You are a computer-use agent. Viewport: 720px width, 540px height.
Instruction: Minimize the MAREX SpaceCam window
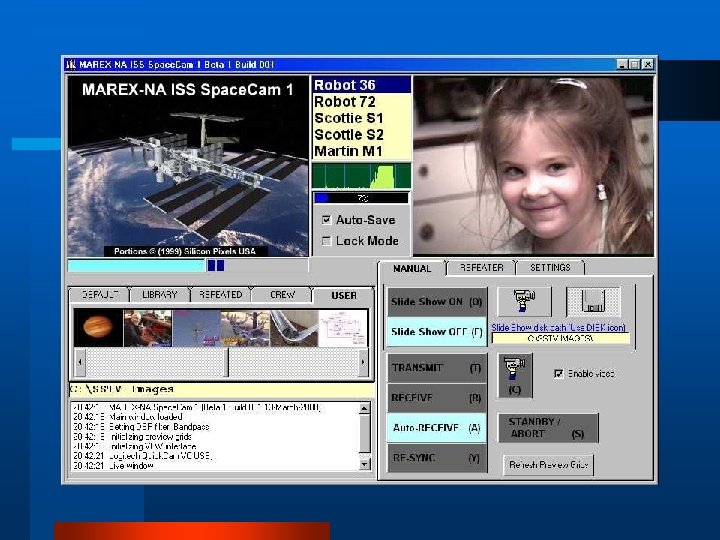click(622, 65)
